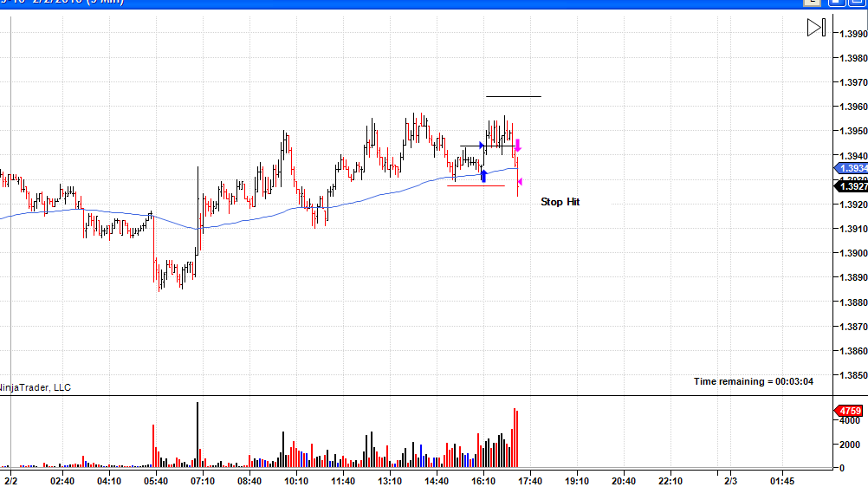Click the 1.3960 price axis label
Screen dimensions: 868x487
pos(853,107)
